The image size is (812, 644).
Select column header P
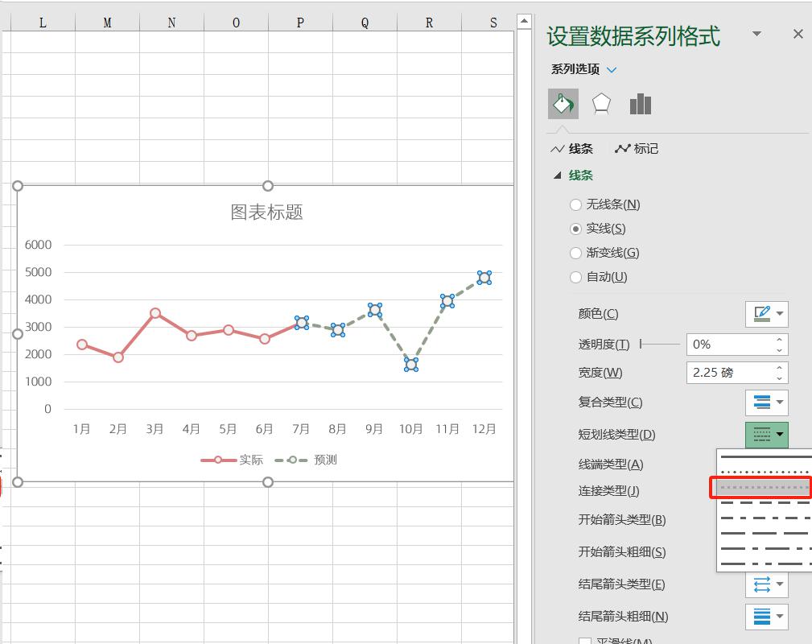click(x=300, y=23)
